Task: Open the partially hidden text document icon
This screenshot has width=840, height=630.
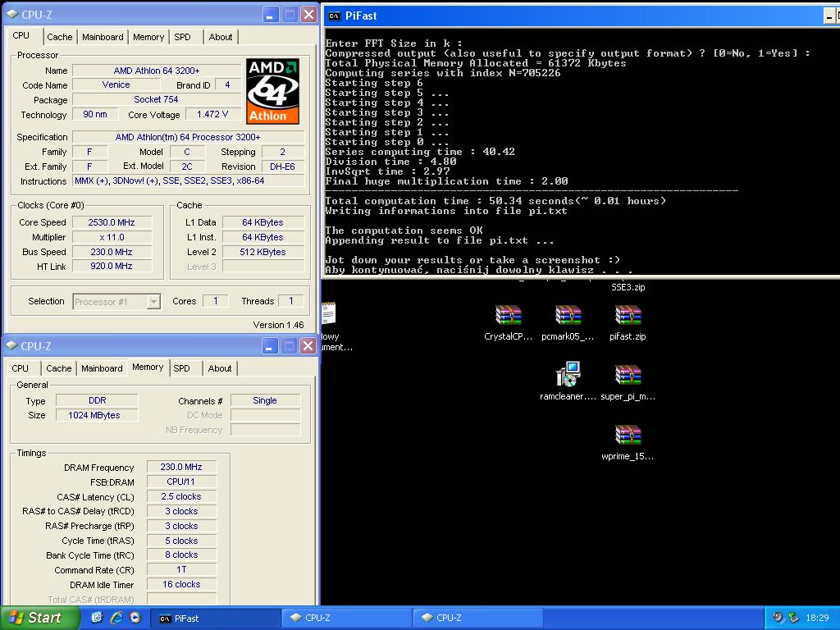Action: pyautogui.click(x=328, y=313)
